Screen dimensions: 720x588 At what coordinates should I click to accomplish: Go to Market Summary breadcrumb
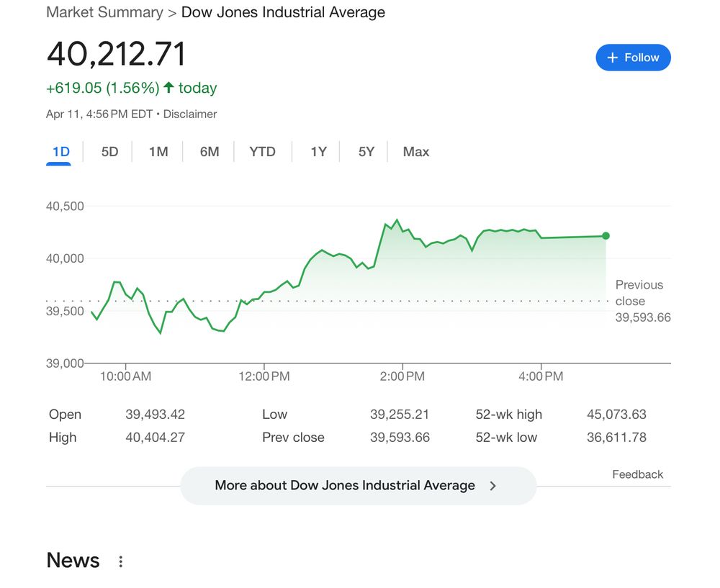(x=104, y=12)
